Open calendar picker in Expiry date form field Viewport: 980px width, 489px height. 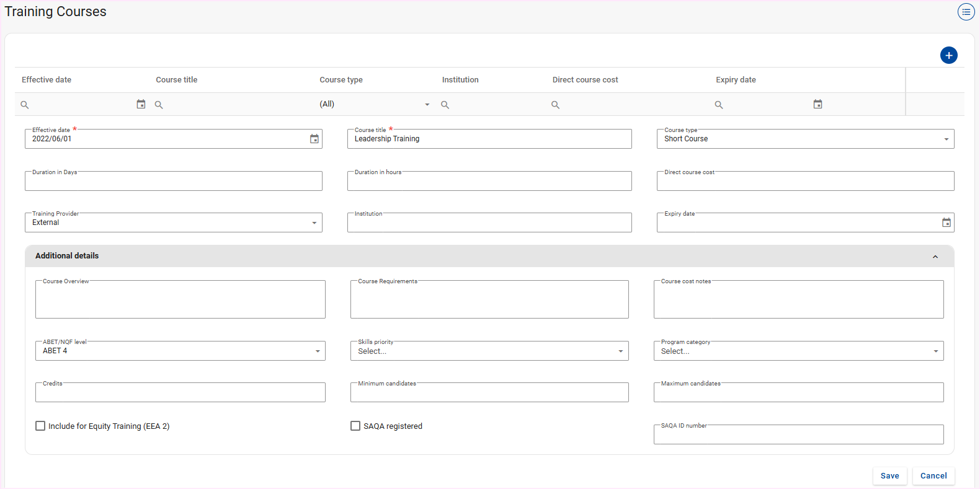[x=946, y=222]
